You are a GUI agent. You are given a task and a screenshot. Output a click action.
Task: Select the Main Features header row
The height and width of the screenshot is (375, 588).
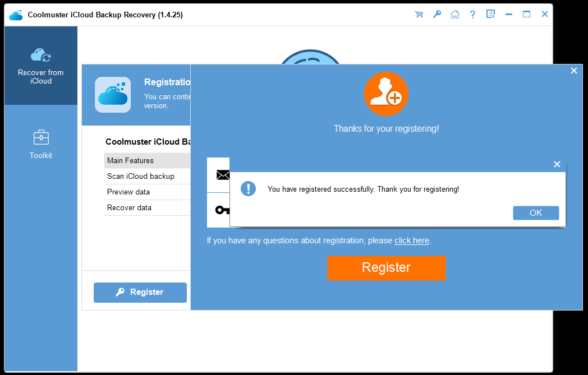click(x=147, y=160)
